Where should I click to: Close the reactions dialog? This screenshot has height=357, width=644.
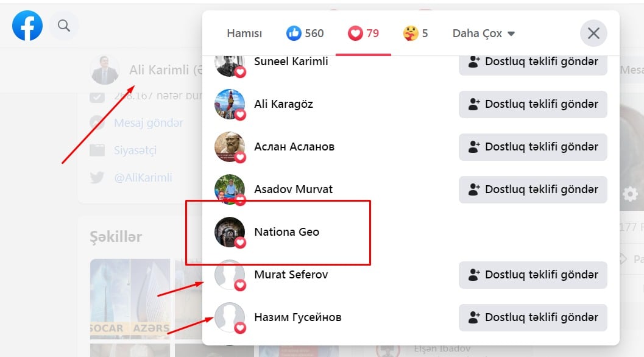(x=593, y=34)
